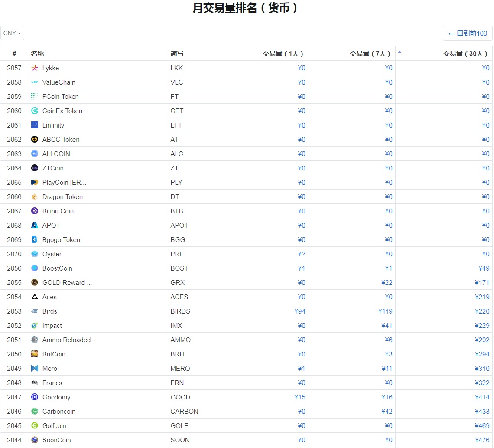Sort by 交易量（30天）column header

coord(465,54)
